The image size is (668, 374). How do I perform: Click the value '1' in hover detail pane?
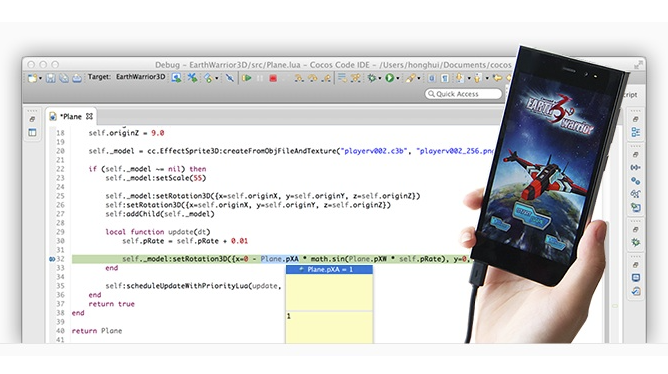(x=288, y=316)
